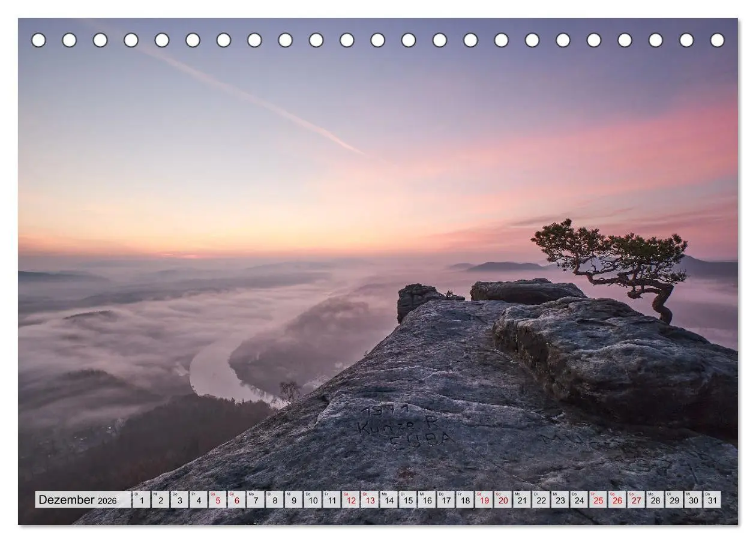This screenshot has width=756, height=543.
Task: Select red holiday Friday 25
Action: pos(598,500)
